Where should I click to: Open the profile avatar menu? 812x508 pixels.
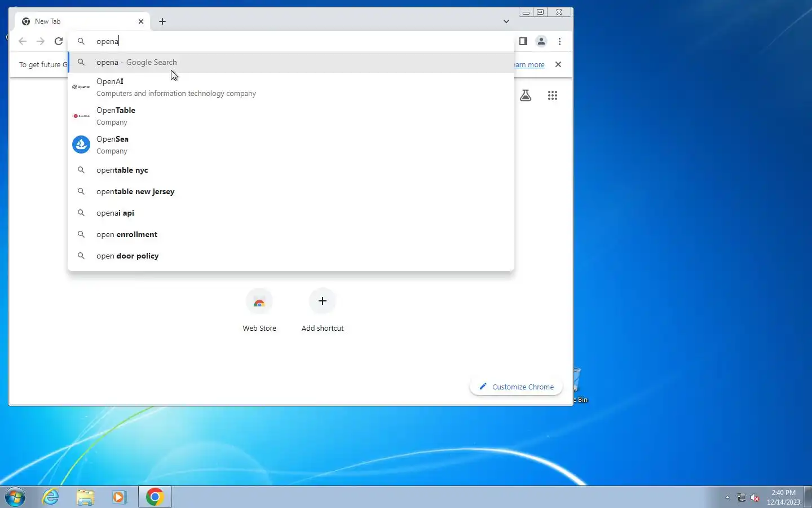[541, 41]
